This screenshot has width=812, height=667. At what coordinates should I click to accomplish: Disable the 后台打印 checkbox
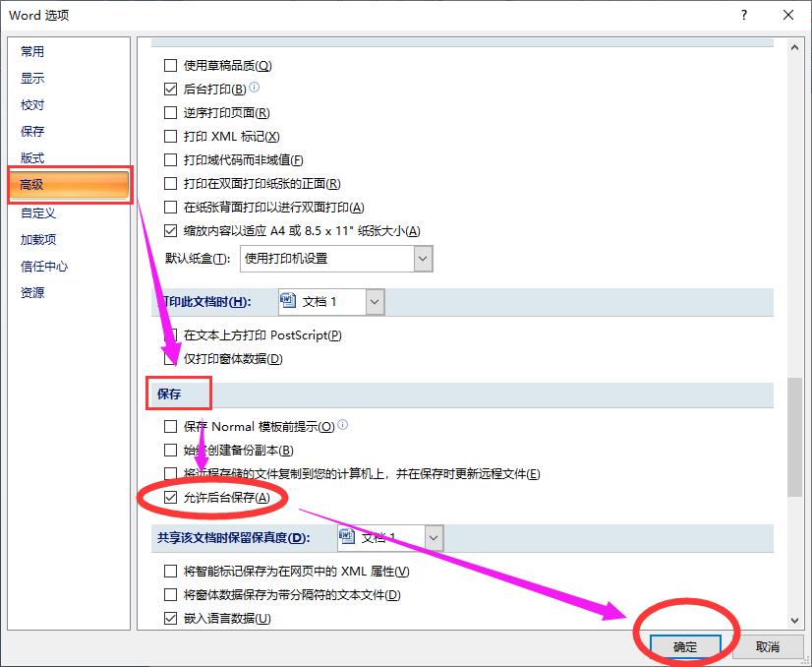[x=170, y=88]
